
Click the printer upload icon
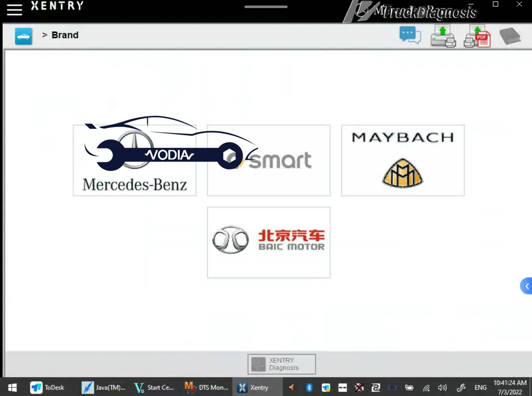click(443, 36)
